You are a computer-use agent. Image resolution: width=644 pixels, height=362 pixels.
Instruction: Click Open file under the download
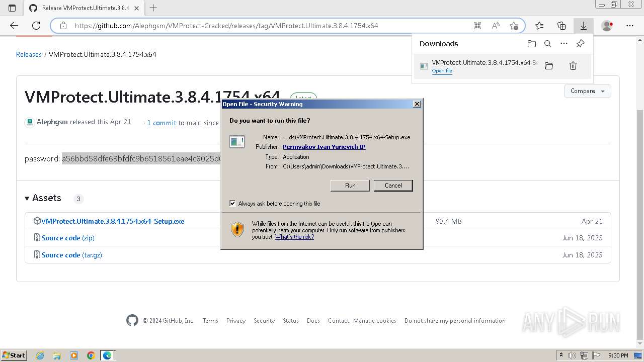tap(442, 71)
